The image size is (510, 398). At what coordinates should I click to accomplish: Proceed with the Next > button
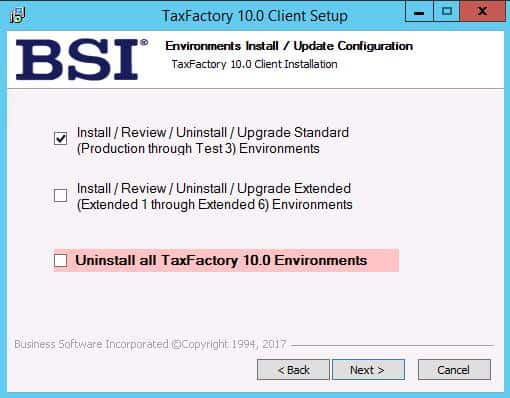(x=369, y=370)
